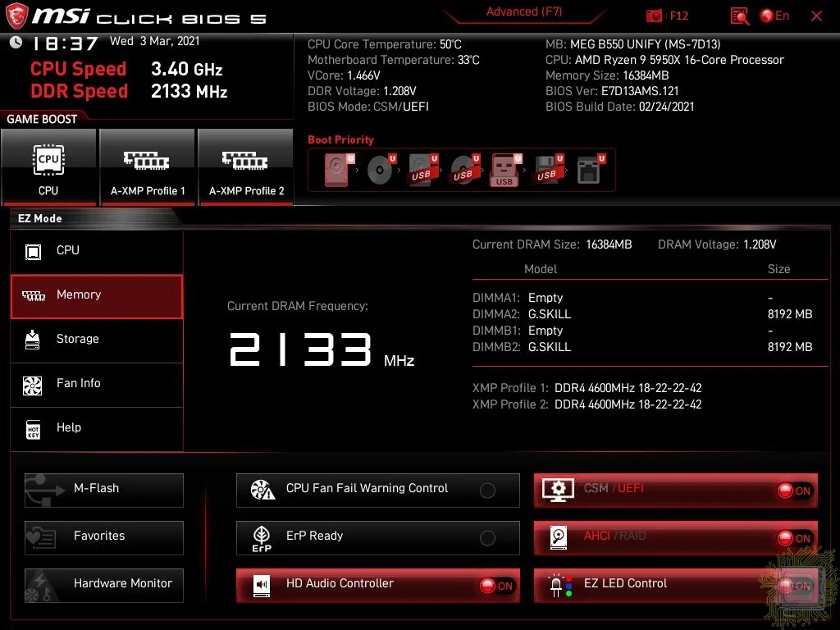Click the Hot Key icon beside Help
This screenshot has height=630, width=840.
pos(33,429)
